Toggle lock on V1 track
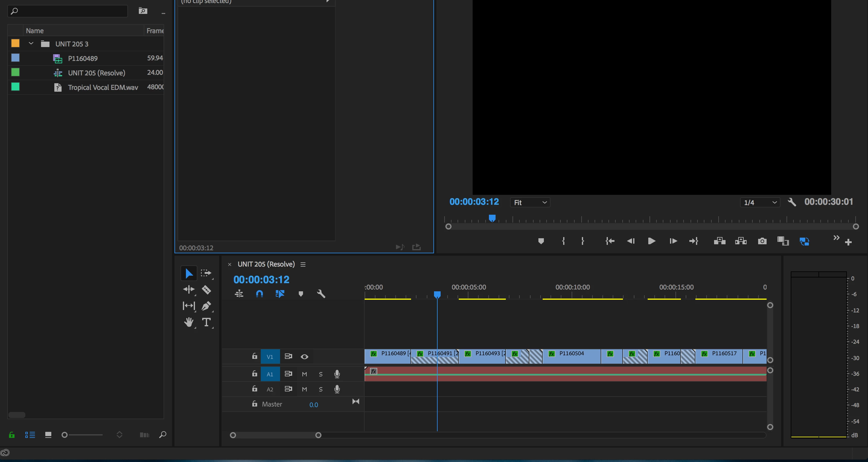This screenshot has width=868, height=462. coord(255,356)
